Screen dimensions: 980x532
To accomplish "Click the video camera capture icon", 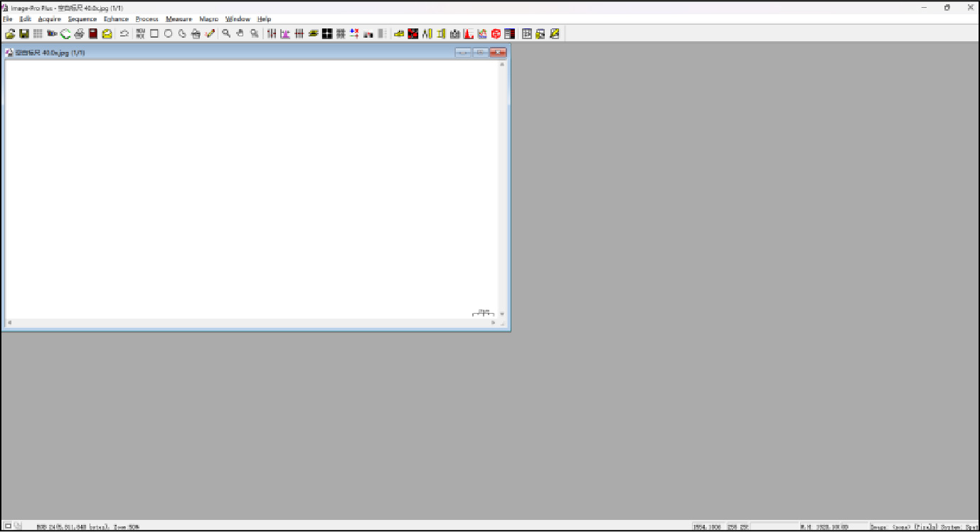I will click(x=52, y=33).
